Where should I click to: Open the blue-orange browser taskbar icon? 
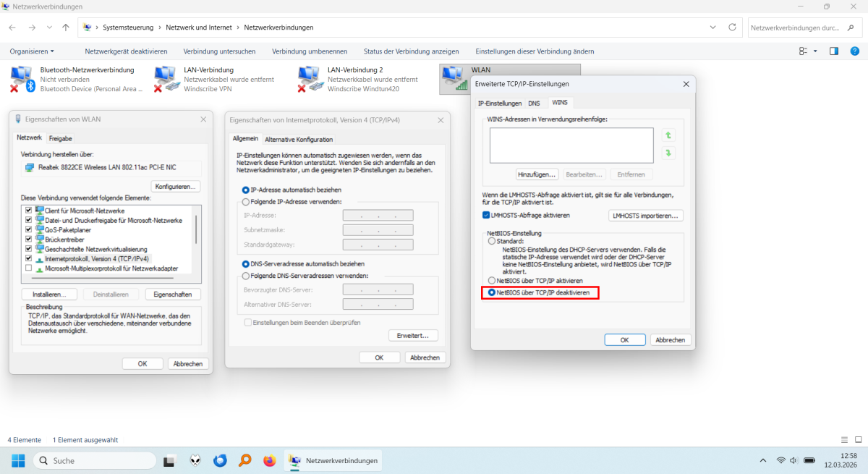[x=220, y=460]
